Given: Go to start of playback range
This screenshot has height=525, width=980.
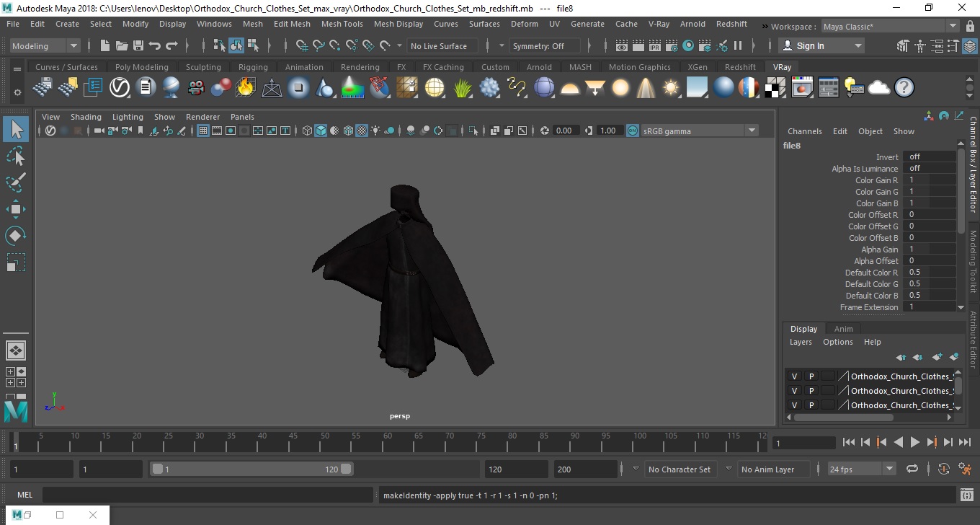Looking at the screenshot, I should [x=849, y=442].
